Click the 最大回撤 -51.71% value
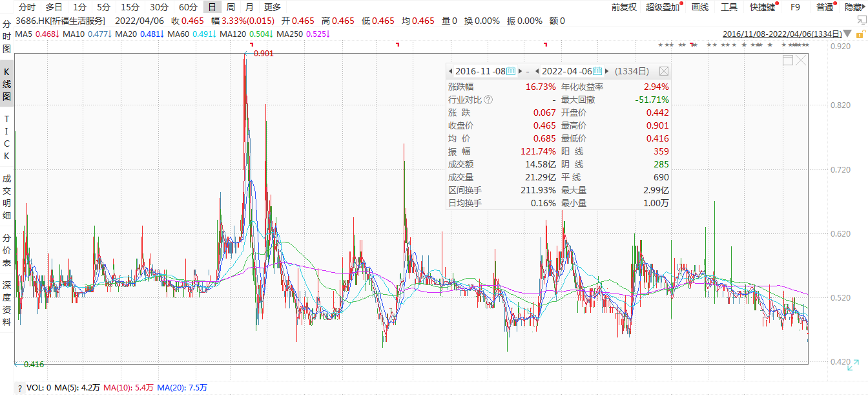868x395 pixels. 652,100
